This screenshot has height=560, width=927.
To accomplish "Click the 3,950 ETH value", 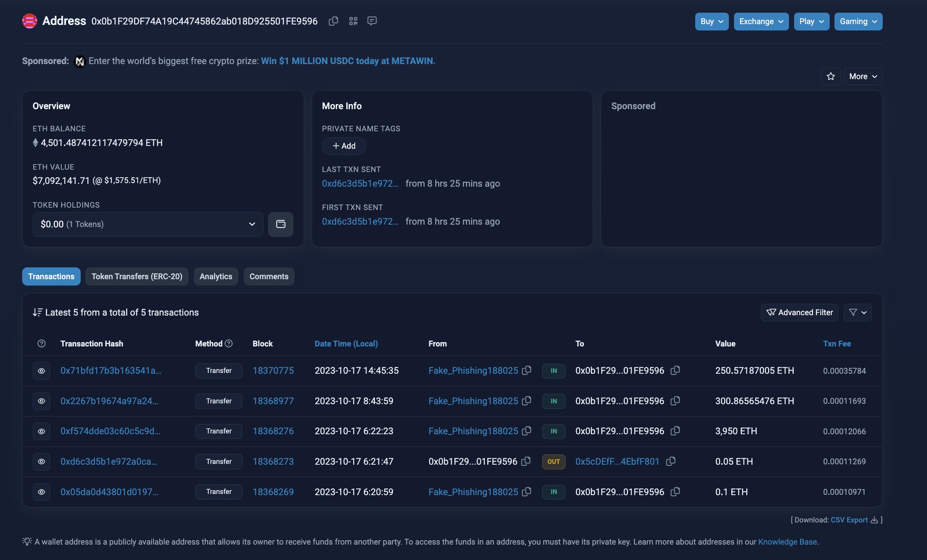I will click(x=736, y=431).
